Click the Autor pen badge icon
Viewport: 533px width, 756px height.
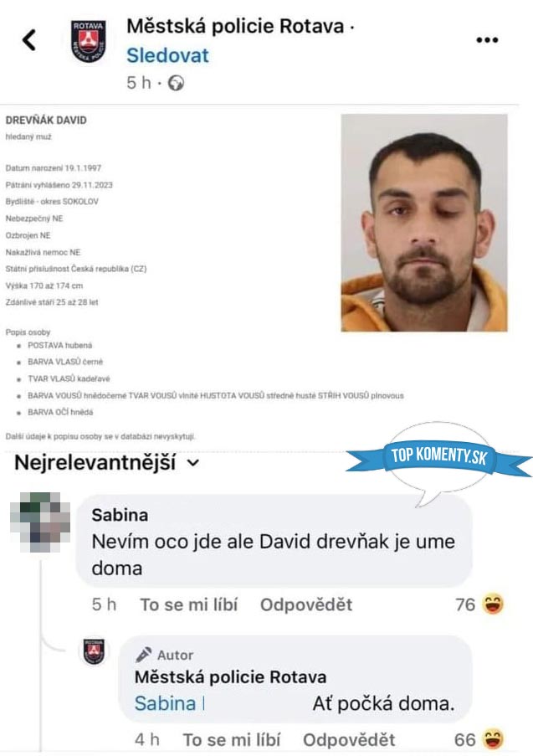pyautogui.click(x=144, y=655)
